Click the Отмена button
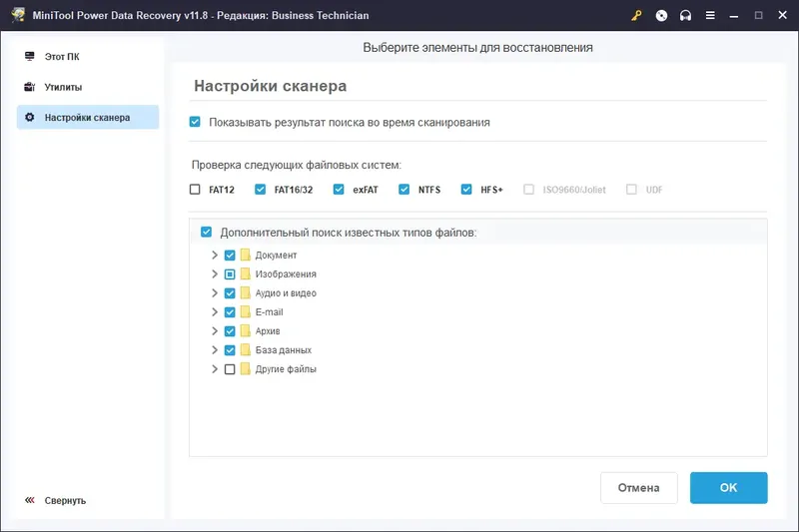This screenshot has width=799, height=532. [639, 488]
